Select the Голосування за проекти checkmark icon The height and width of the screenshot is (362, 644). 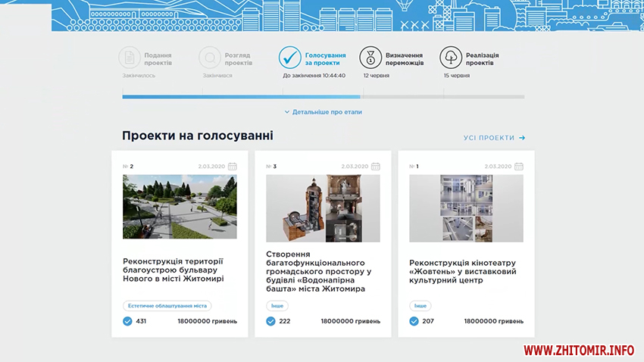pos(290,58)
